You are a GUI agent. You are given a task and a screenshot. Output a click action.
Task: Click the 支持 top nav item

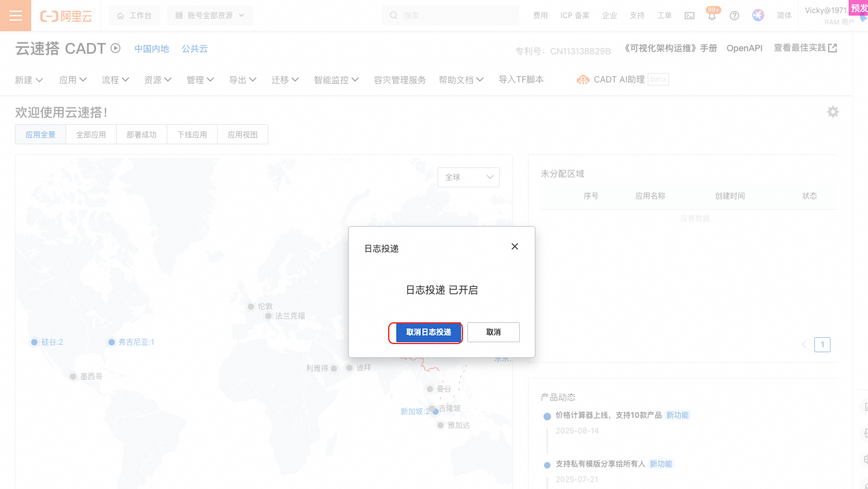coord(637,16)
